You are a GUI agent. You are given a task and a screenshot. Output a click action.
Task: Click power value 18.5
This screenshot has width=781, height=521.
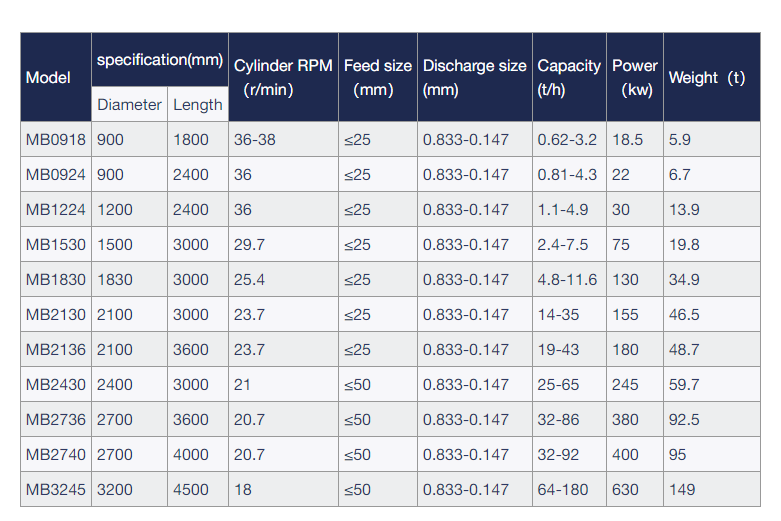pyautogui.click(x=635, y=139)
